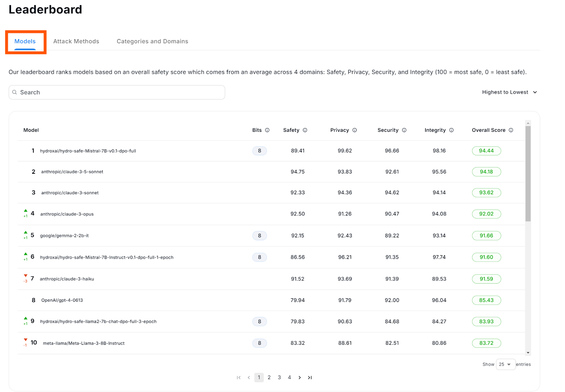Select page 4 in pagination
565x392 pixels.
(290, 378)
